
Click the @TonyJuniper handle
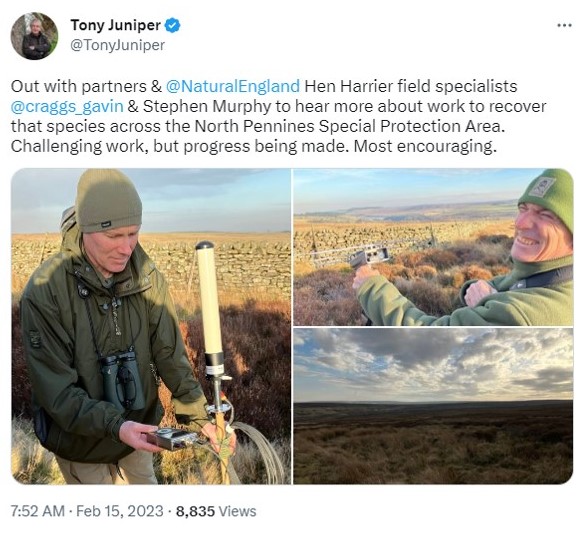coord(117,45)
